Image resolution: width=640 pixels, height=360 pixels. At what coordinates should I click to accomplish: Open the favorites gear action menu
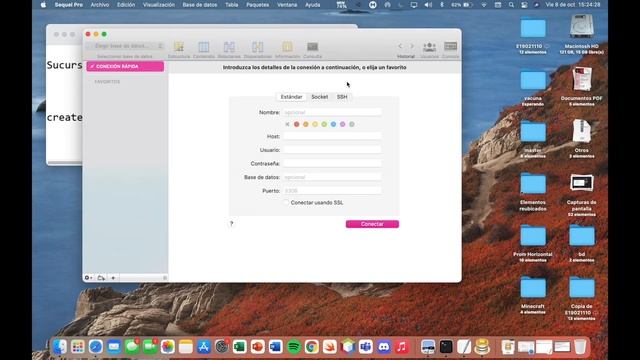tap(88, 278)
